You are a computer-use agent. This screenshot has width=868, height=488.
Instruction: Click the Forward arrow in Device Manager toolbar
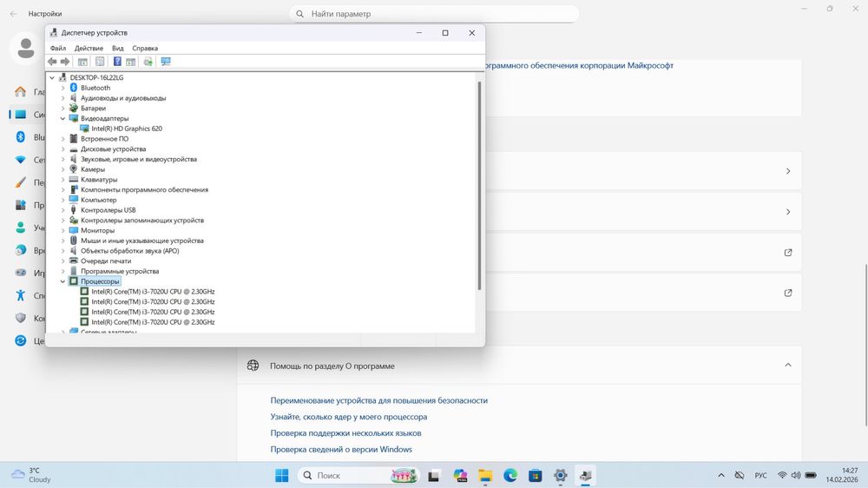pyautogui.click(x=65, y=62)
